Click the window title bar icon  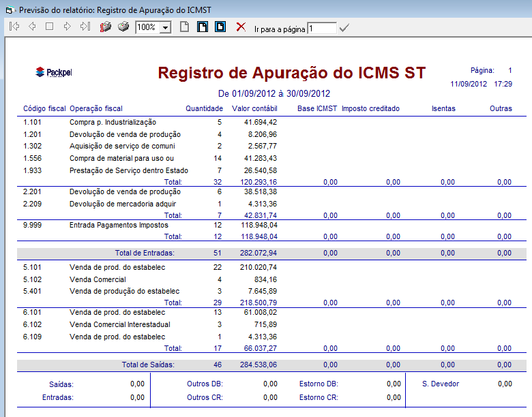coord(10,10)
